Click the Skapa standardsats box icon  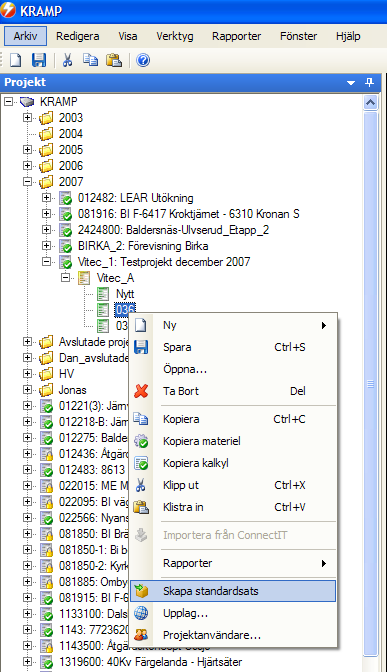point(141,591)
